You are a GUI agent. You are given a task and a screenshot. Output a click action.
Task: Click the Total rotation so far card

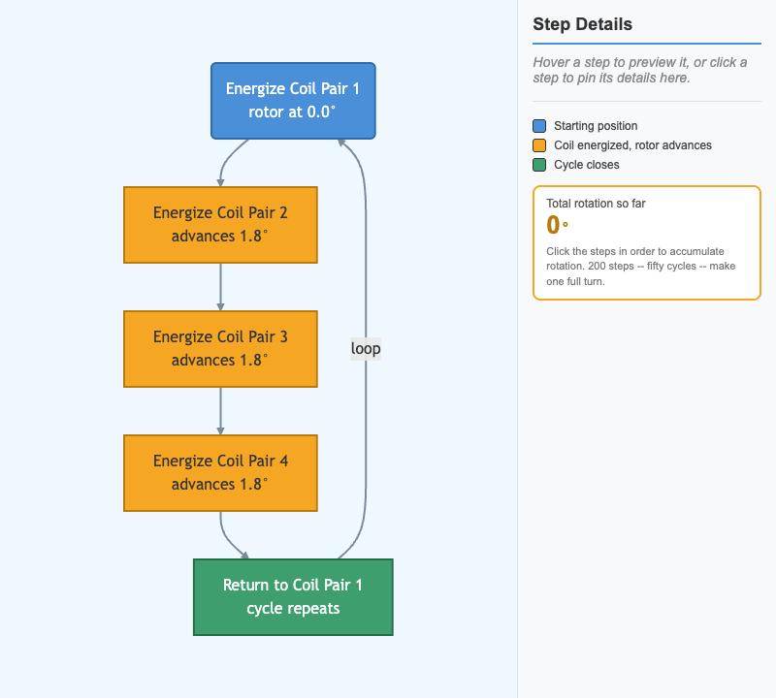647,243
